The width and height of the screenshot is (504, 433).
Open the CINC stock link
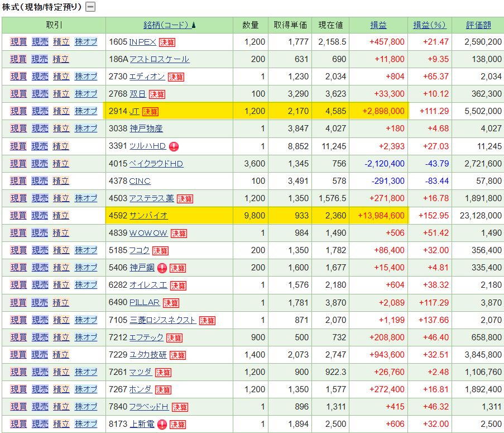140,182
